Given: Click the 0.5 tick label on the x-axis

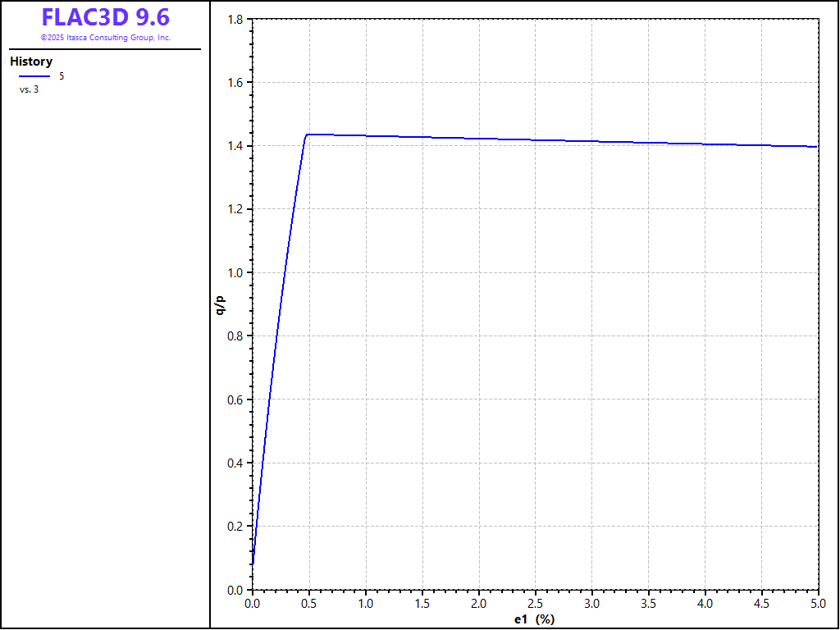Looking at the screenshot, I should (x=309, y=604).
